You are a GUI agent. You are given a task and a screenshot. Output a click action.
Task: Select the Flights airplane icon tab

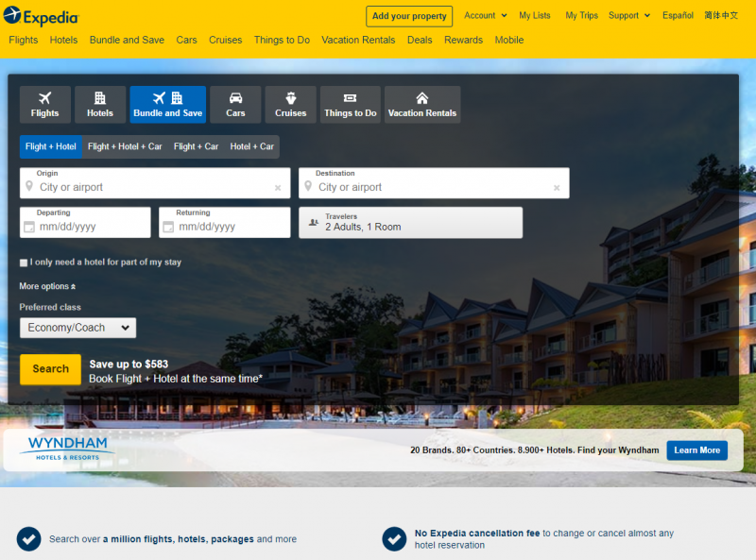44,105
